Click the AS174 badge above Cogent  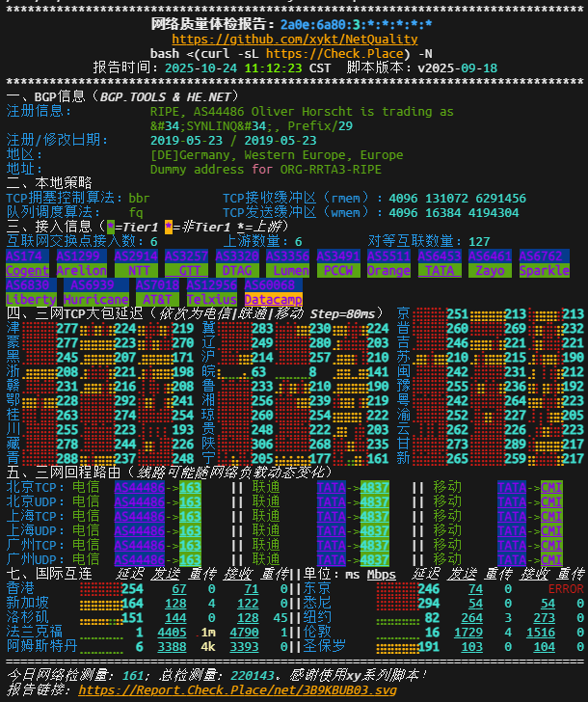coord(24,256)
